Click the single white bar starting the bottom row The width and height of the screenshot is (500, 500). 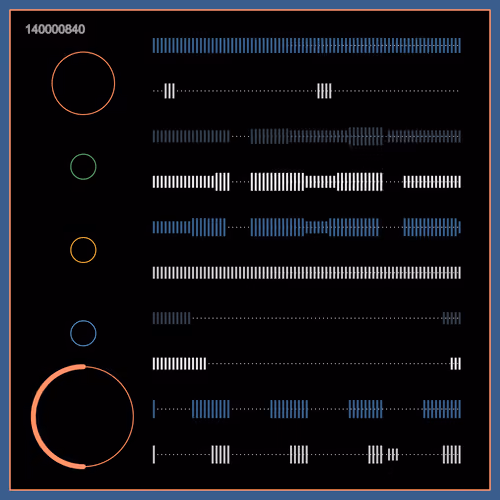[154, 454]
